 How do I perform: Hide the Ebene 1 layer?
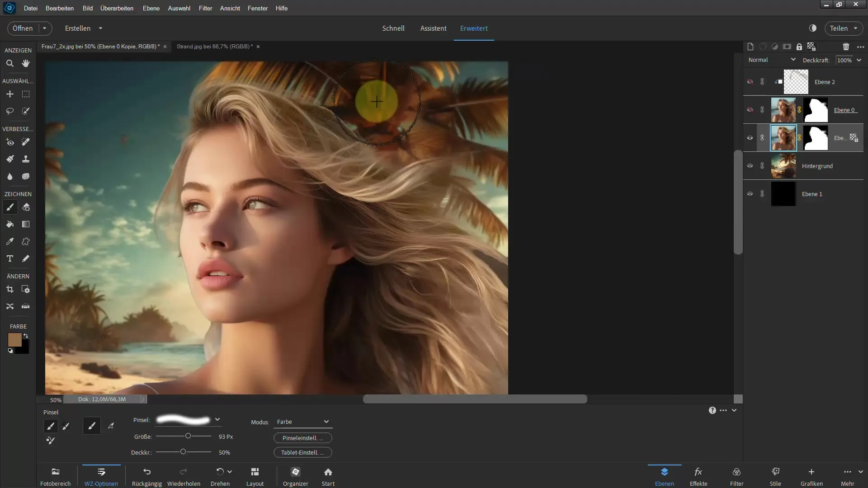click(x=750, y=194)
